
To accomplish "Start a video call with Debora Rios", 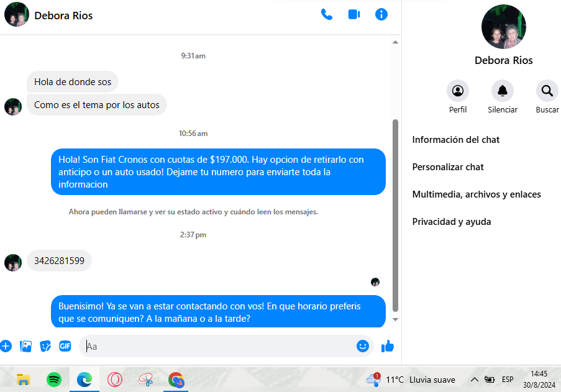I will pyautogui.click(x=354, y=15).
